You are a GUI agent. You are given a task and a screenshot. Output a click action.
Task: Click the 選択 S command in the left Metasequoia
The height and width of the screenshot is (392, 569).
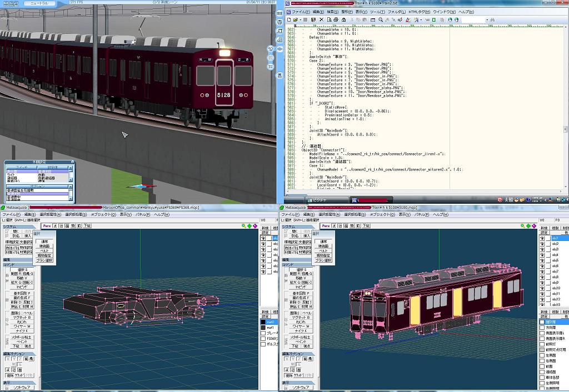click(x=22, y=269)
